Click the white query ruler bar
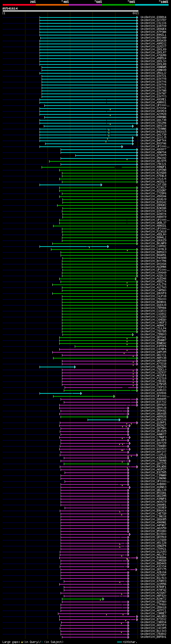Screen dimensions: 171x644 pyautogui.click(x=70, y=11)
